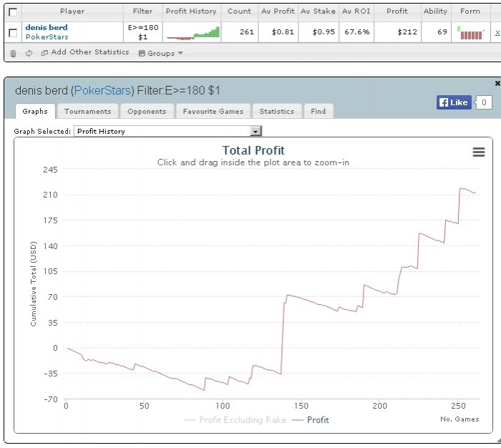
Task: Open the PokerStars link in panel title
Action: (x=102, y=90)
